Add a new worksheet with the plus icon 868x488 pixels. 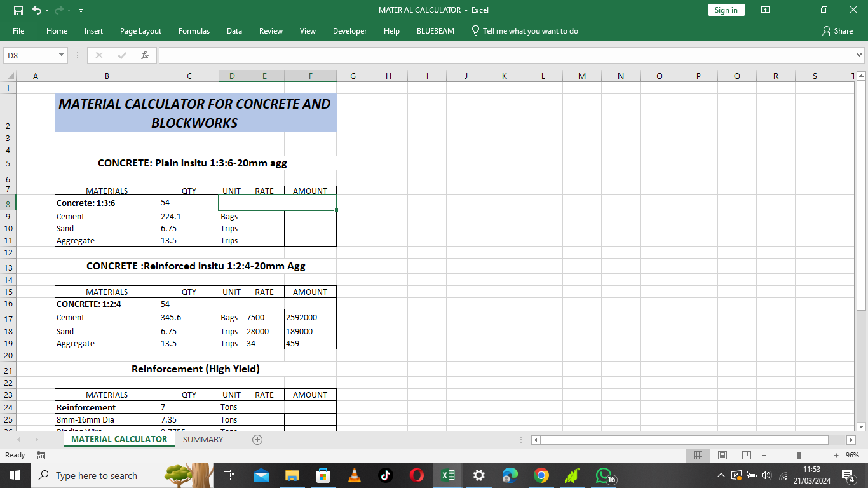257,439
